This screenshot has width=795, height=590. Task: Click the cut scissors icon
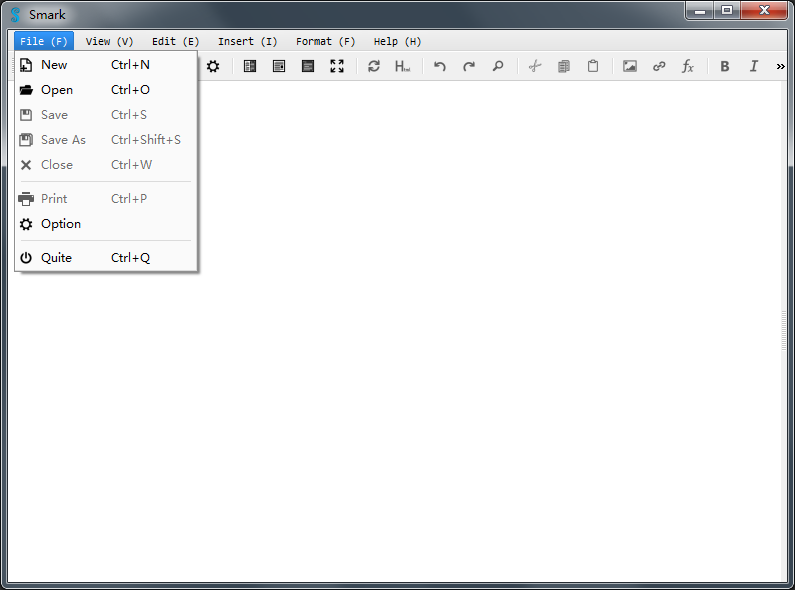click(535, 66)
